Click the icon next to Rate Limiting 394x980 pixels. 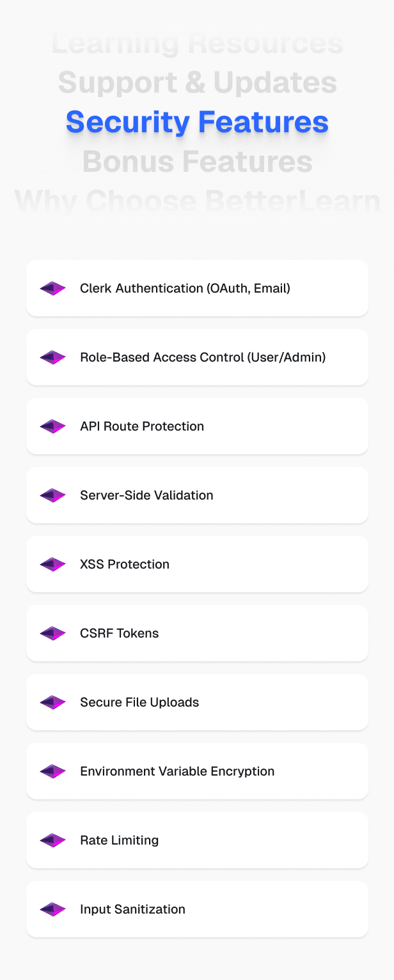(x=53, y=840)
